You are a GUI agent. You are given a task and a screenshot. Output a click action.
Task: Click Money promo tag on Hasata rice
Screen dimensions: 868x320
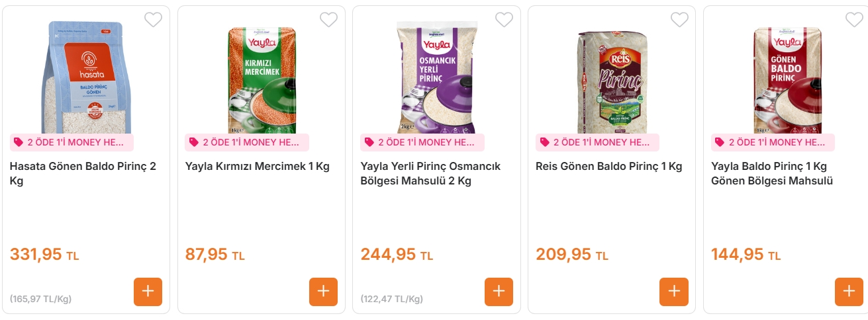point(72,142)
